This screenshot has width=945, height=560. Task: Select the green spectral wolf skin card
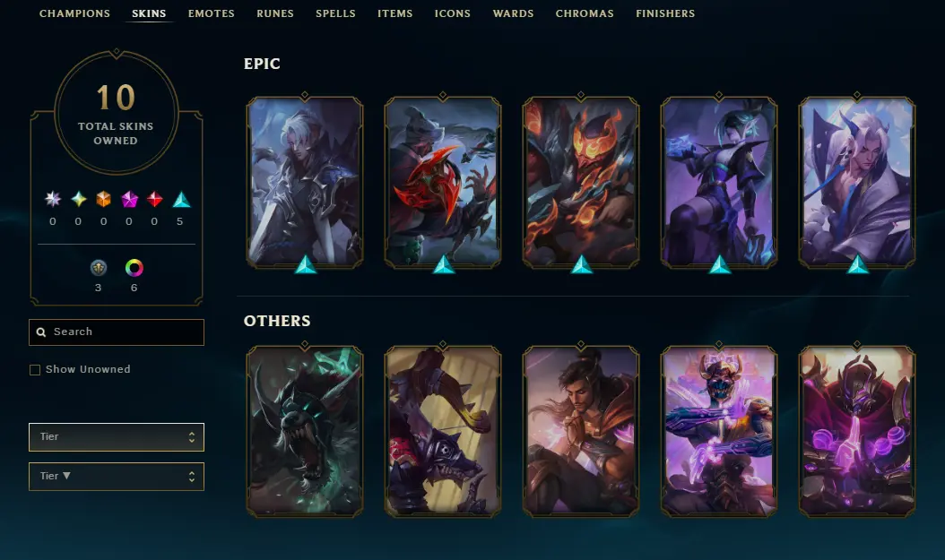[305, 431]
